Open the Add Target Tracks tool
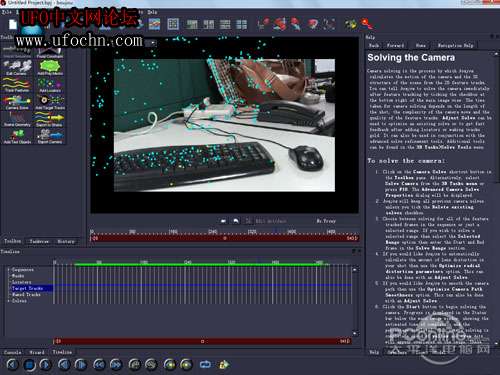 50,102
